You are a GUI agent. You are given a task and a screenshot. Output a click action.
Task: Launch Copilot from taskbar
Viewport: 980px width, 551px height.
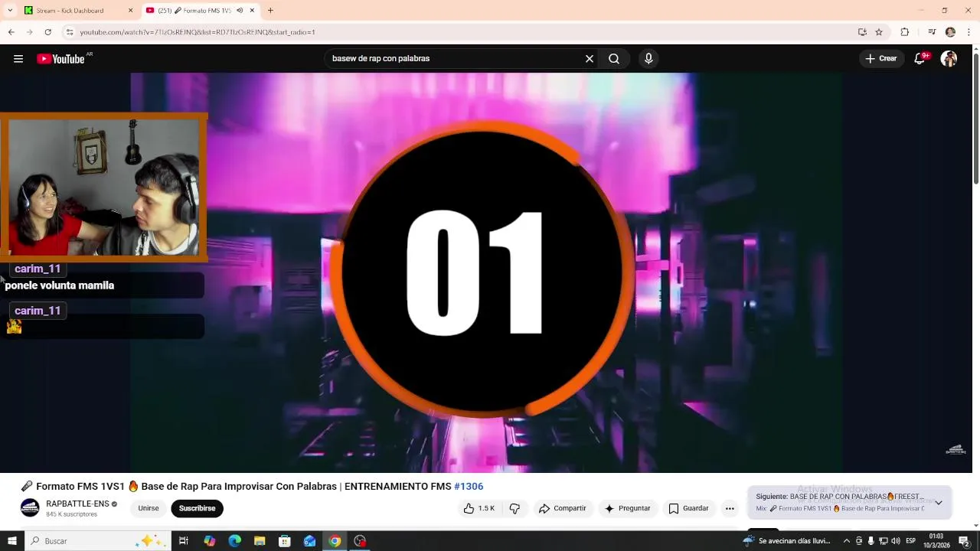210,541
